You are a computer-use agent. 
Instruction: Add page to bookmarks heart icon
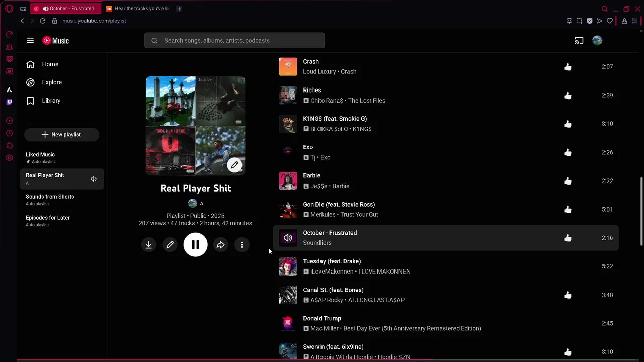click(x=610, y=21)
